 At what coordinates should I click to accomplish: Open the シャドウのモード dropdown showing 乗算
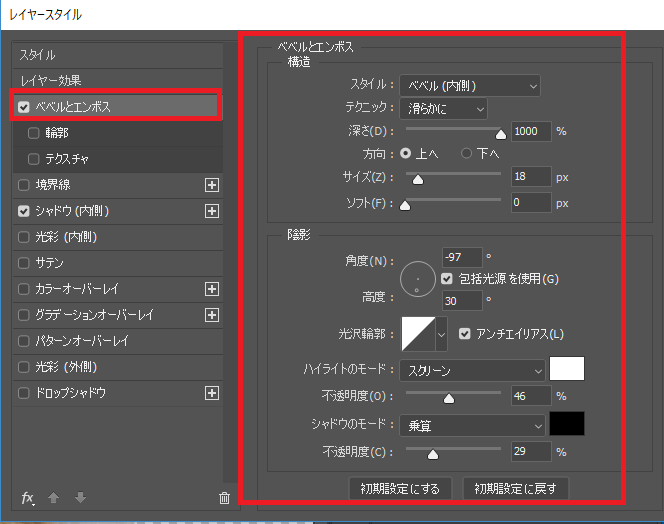click(x=472, y=425)
